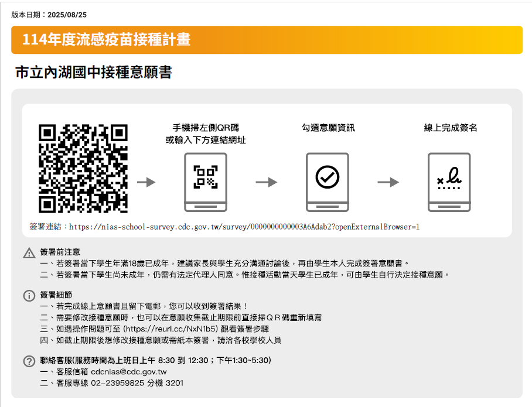This screenshot has height=407, width=532.
Task: Click the line 如截止期限後想修改接種意願
Action: pyautogui.click(x=161, y=340)
